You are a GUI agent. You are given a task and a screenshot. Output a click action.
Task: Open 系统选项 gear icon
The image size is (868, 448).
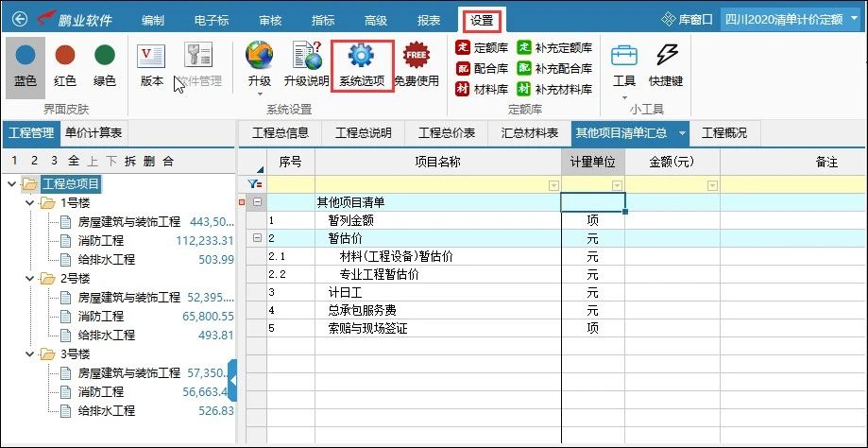point(362,57)
